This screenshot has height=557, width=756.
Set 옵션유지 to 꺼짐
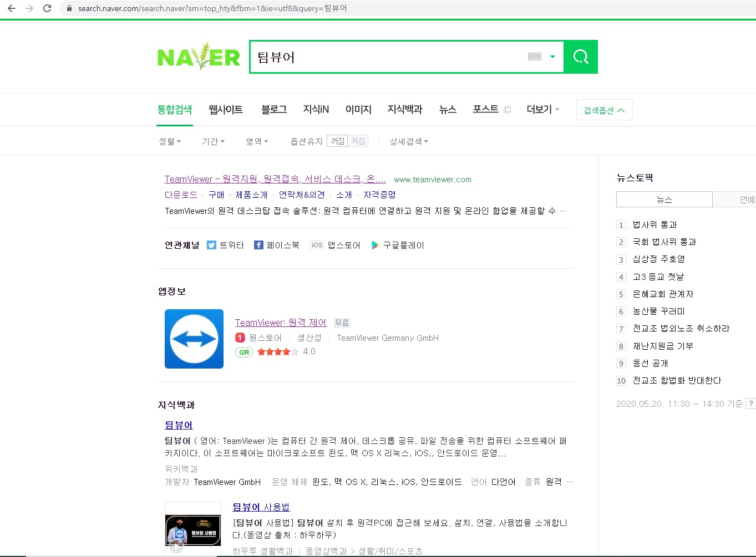337,141
